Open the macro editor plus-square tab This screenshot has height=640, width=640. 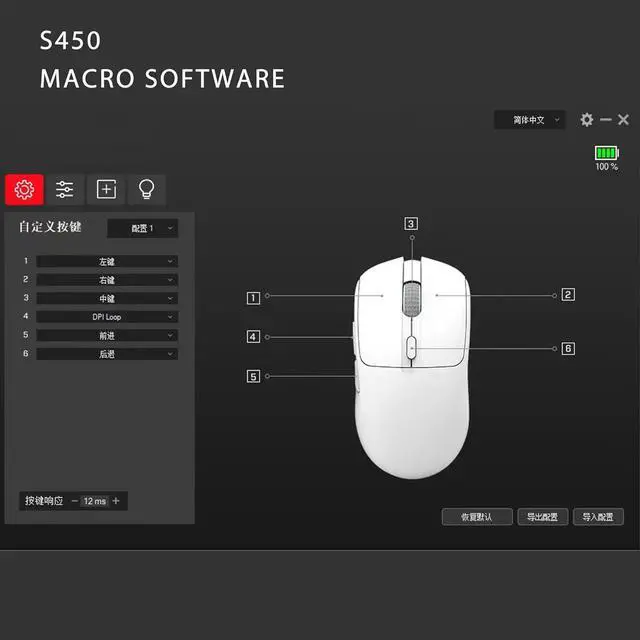(107, 189)
